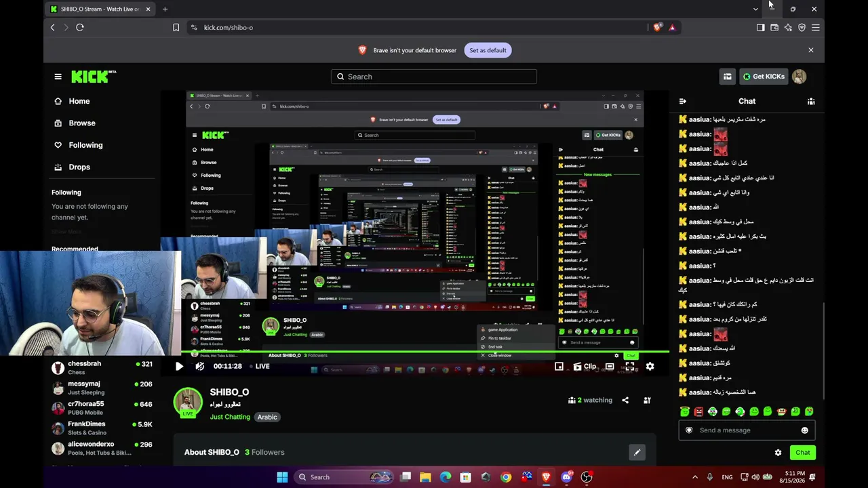Click the Kick logo
This screenshot has width=868, height=488.
pos(94,77)
